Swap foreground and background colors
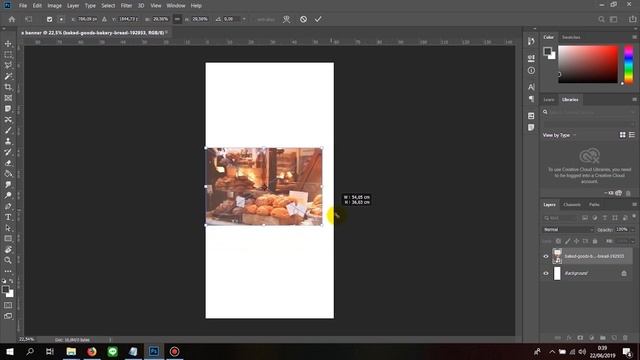 (11, 281)
